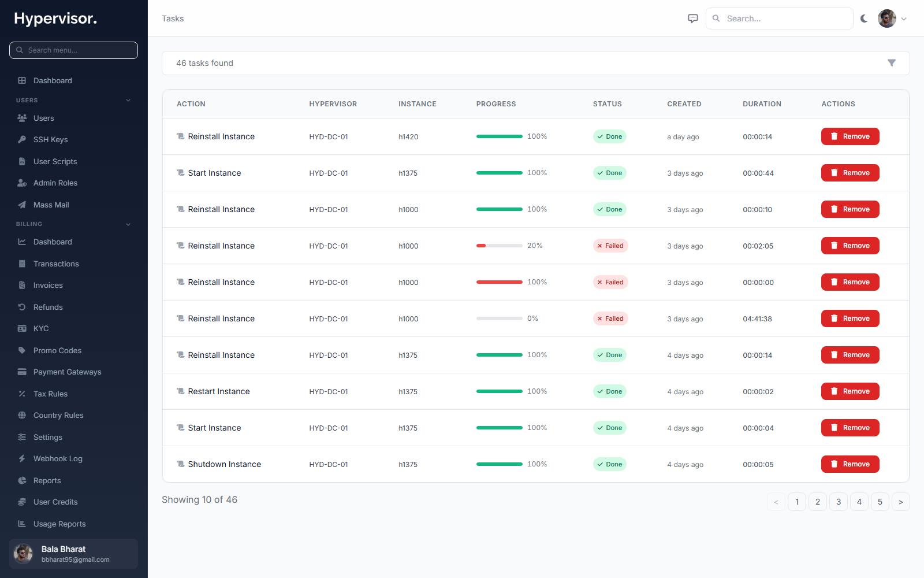Open instance h1420 link

click(x=408, y=137)
